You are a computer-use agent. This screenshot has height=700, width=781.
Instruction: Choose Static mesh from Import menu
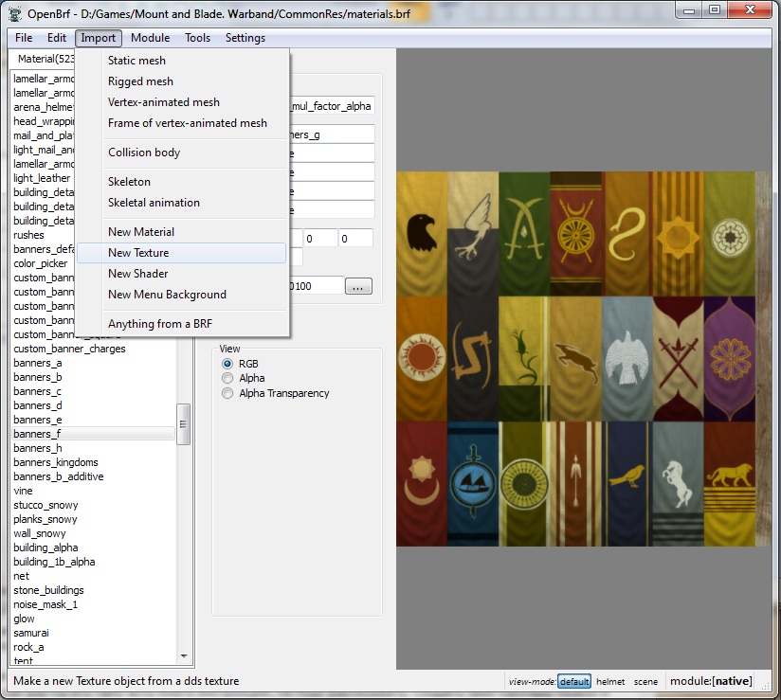[182, 61]
